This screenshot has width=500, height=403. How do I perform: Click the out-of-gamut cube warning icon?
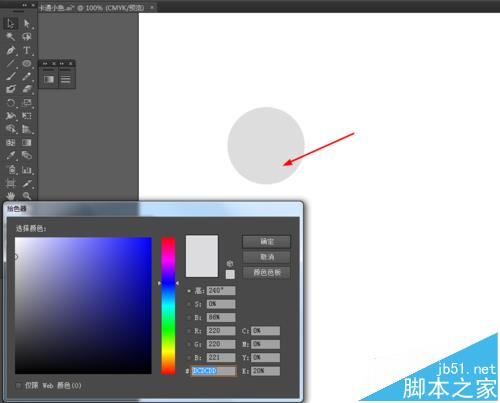tap(230, 264)
